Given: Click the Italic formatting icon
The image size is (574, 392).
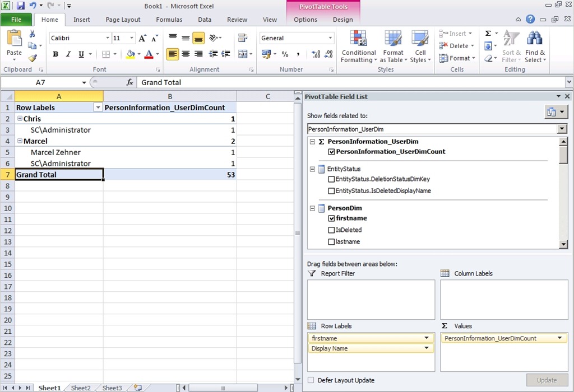Looking at the screenshot, I should click(x=68, y=54).
